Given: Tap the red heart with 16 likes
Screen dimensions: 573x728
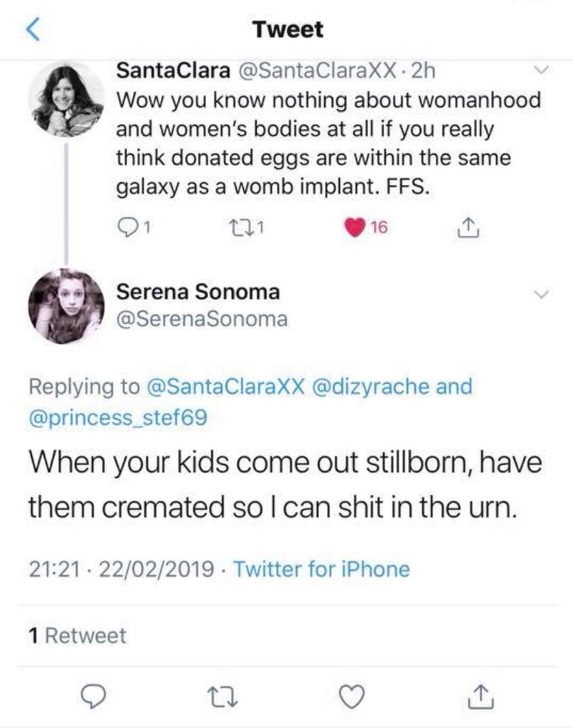Looking at the screenshot, I should (x=353, y=228).
